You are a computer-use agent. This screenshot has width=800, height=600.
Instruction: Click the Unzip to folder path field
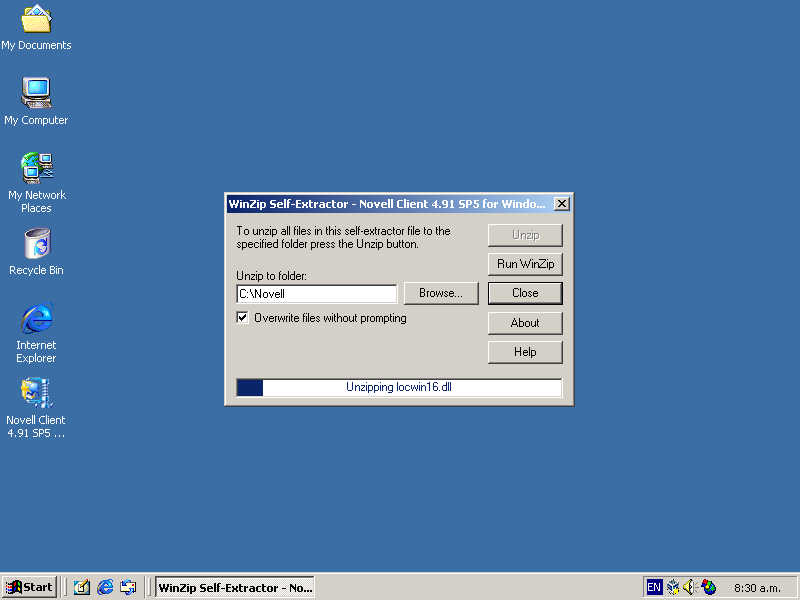(317, 294)
